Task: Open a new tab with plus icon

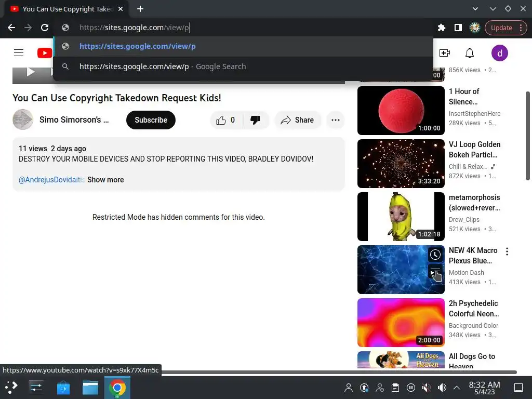Action: point(140,9)
